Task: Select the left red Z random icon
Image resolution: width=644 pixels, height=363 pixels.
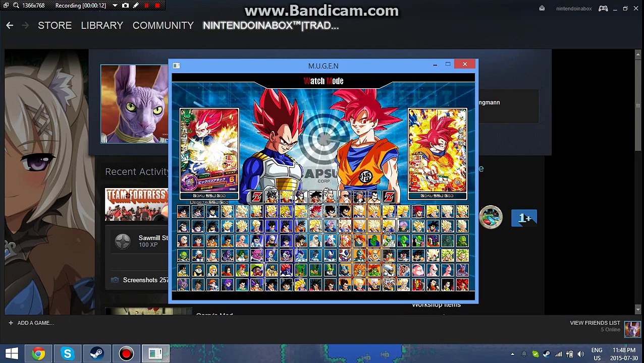Action: click(x=257, y=197)
